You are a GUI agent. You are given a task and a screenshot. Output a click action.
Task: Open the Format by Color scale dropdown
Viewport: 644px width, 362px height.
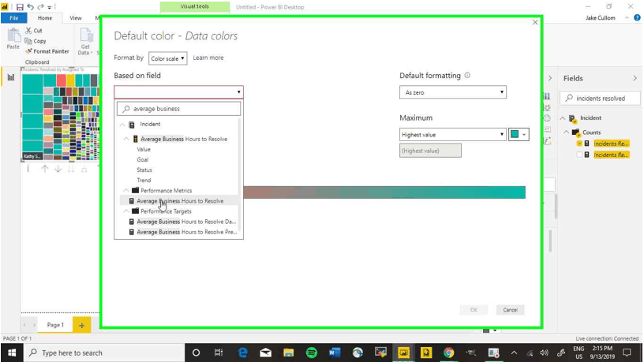[x=167, y=58]
